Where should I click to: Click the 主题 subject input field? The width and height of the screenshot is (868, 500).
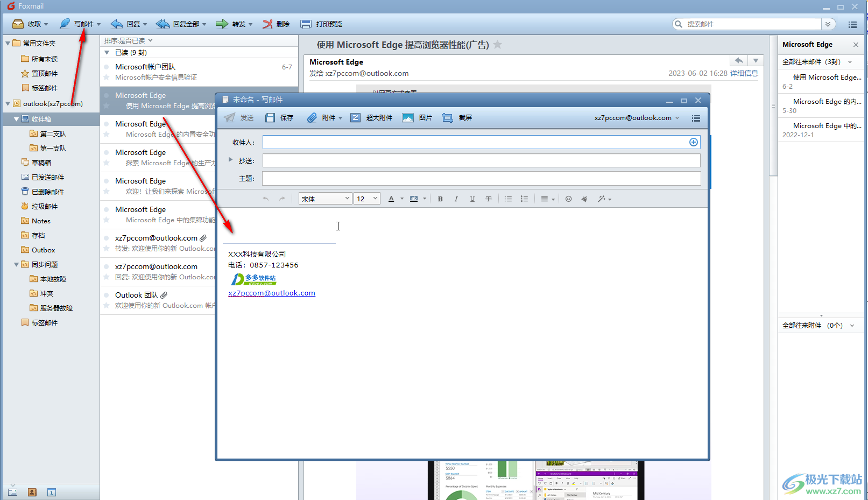pos(481,178)
